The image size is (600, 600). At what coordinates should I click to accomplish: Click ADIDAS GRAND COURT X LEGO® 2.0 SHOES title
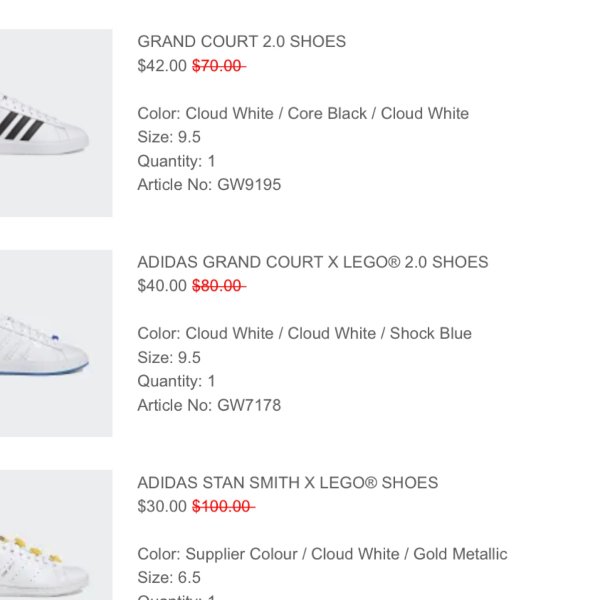pos(313,262)
